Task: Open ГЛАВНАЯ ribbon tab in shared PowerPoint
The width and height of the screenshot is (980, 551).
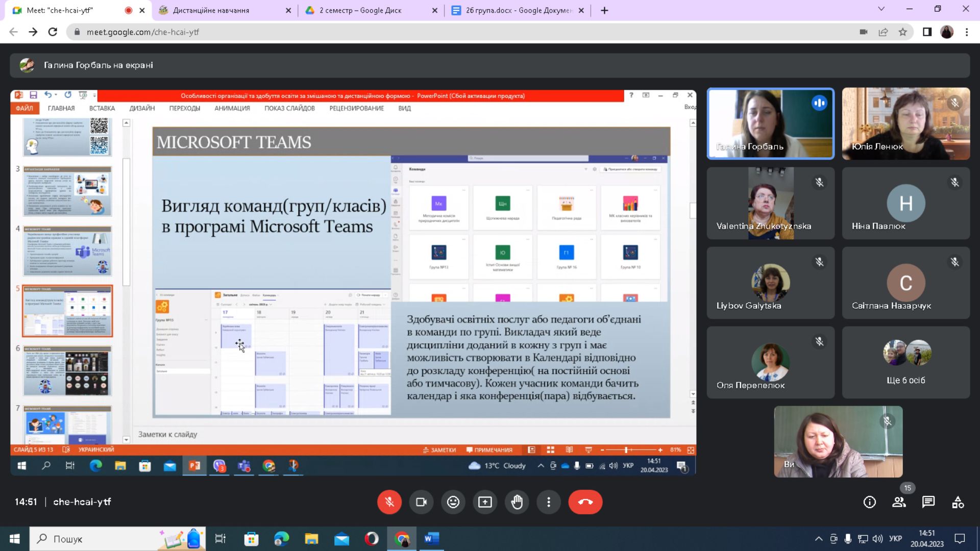Action: 61,108
